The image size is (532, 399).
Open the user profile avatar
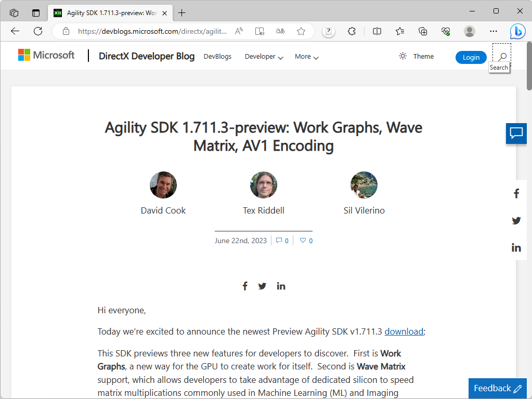click(x=470, y=31)
